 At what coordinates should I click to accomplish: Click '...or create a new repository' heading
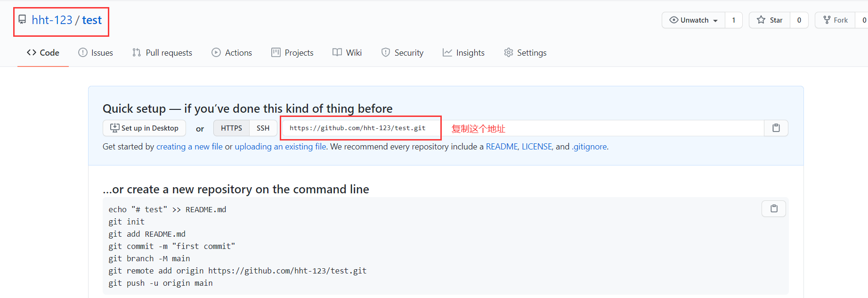(236, 189)
